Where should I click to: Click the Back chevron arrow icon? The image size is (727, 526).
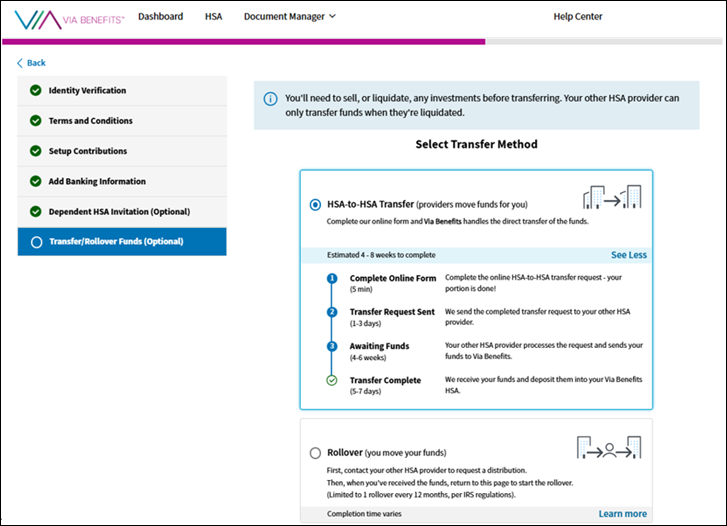(19, 63)
